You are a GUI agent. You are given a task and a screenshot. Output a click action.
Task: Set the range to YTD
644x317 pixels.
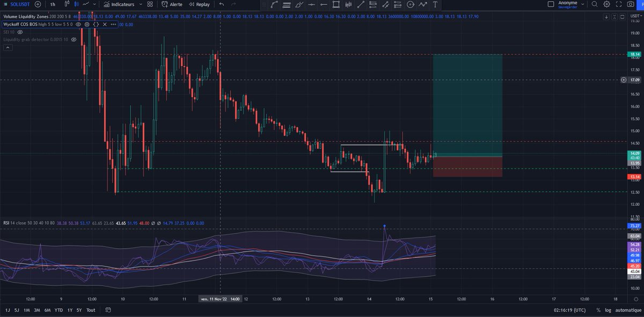pyautogui.click(x=59, y=310)
